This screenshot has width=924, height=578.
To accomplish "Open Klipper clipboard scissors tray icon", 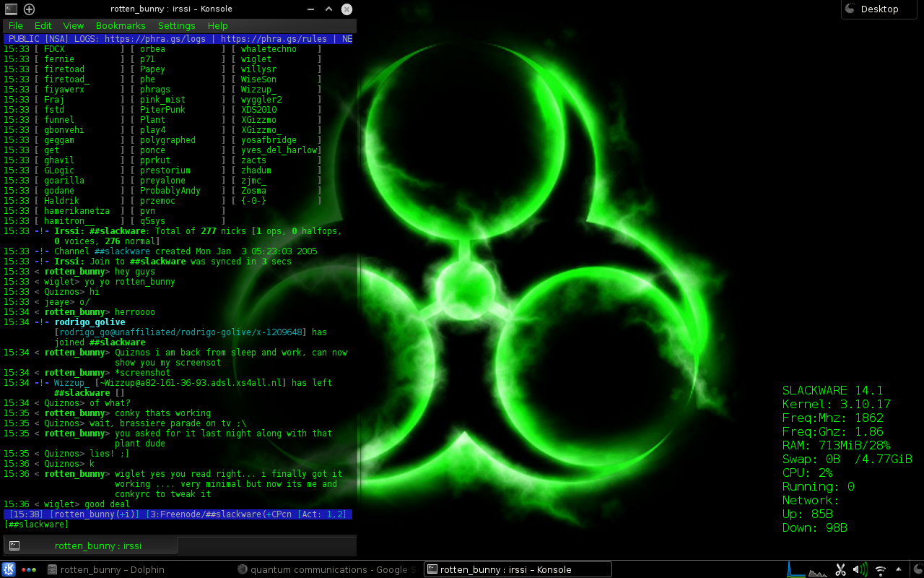I will pos(840,569).
